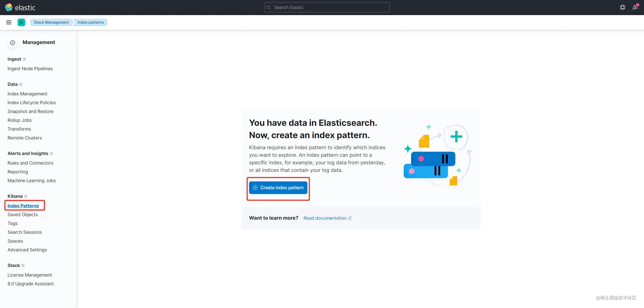Open Advanced Settings
Screen dimensions: 644x308
point(27,250)
